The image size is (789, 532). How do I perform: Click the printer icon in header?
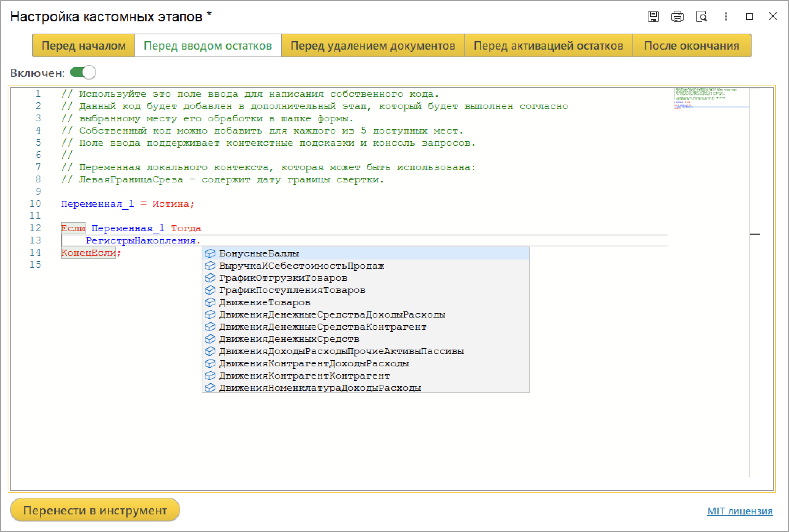point(677,17)
